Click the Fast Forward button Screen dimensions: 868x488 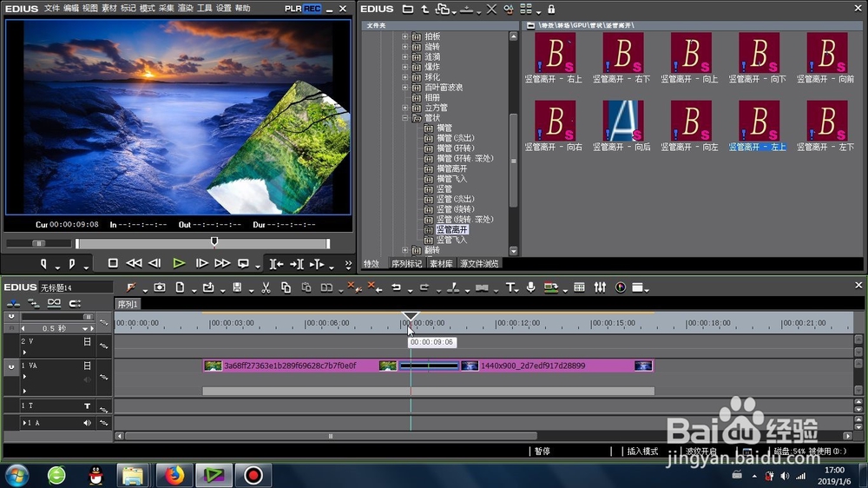[222, 264]
